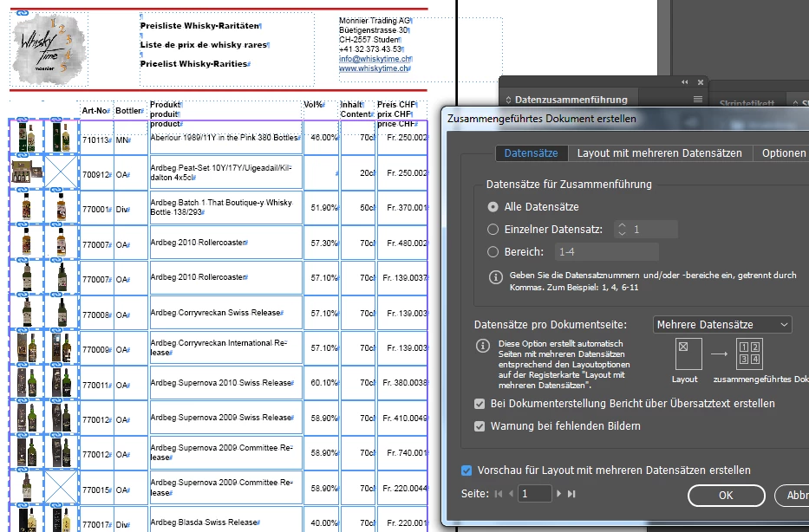Click 'Art-No' column header
This screenshot has width=809, height=532.
(x=95, y=111)
